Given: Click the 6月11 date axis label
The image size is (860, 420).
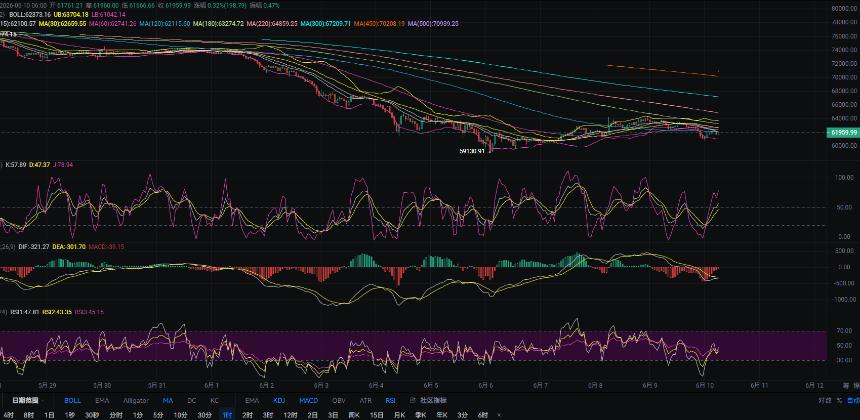Looking at the screenshot, I should coord(759,384).
